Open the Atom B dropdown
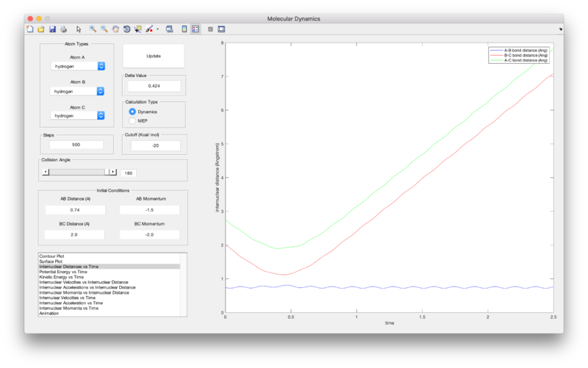The image size is (588, 368). 77,91
